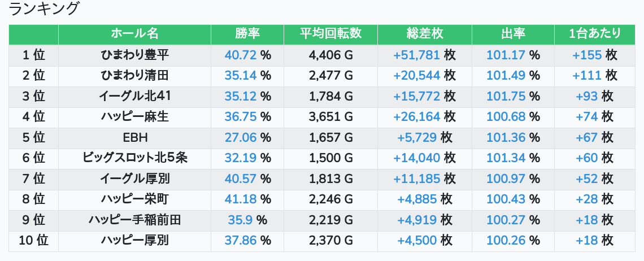Select the EBH hall name
The image size is (644, 261).
pos(134,138)
